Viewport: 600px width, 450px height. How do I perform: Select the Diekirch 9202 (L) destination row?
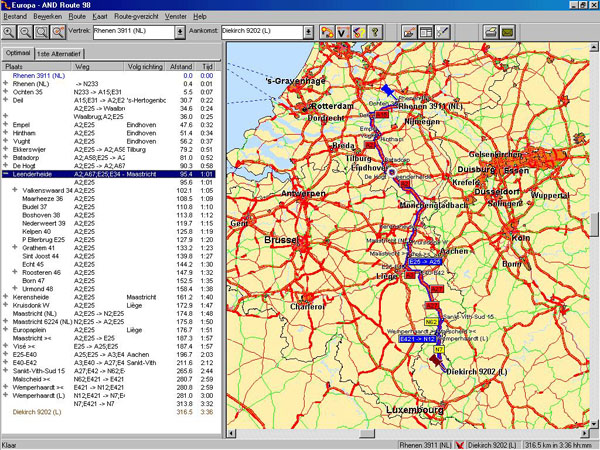(x=36, y=410)
